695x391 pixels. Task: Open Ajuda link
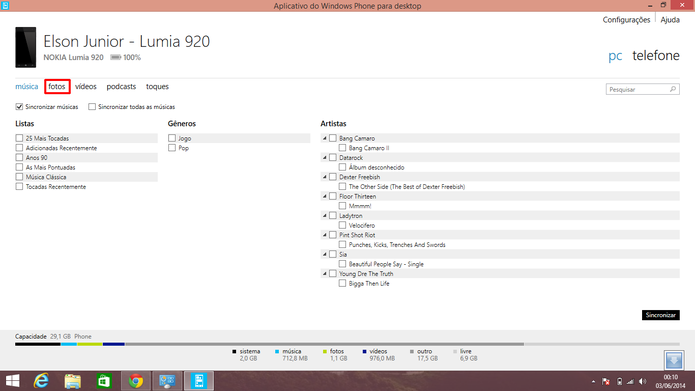click(x=670, y=20)
